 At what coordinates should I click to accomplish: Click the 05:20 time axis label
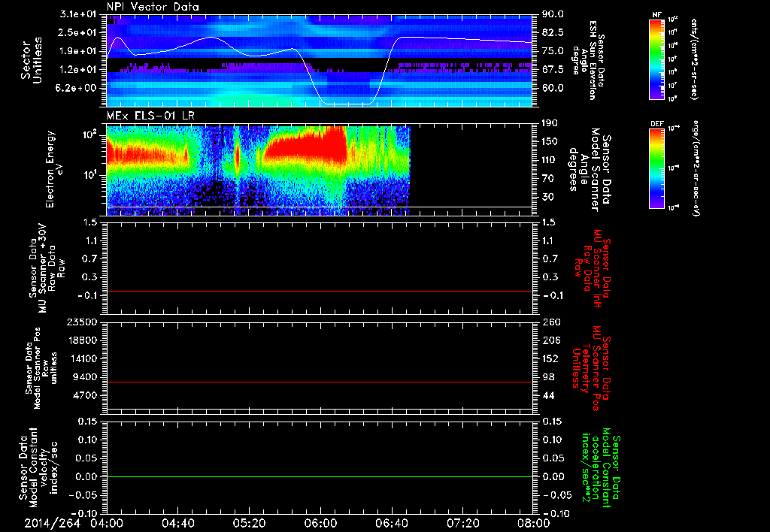[x=248, y=522]
